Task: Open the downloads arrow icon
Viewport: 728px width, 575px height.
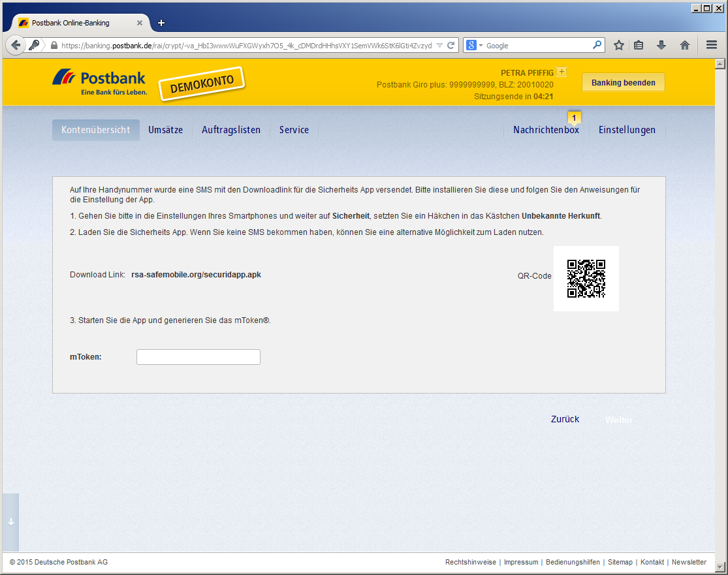Action: coord(661,45)
